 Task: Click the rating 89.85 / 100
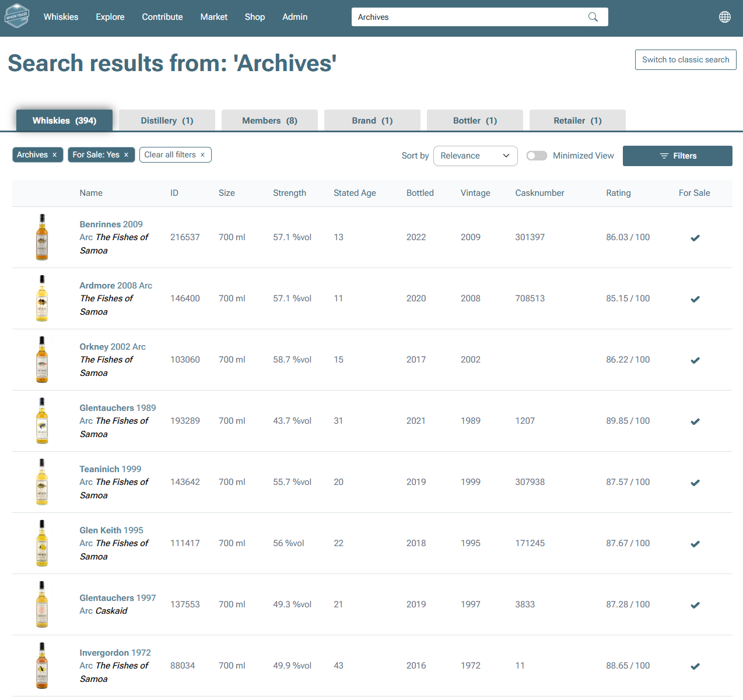coord(628,421)
